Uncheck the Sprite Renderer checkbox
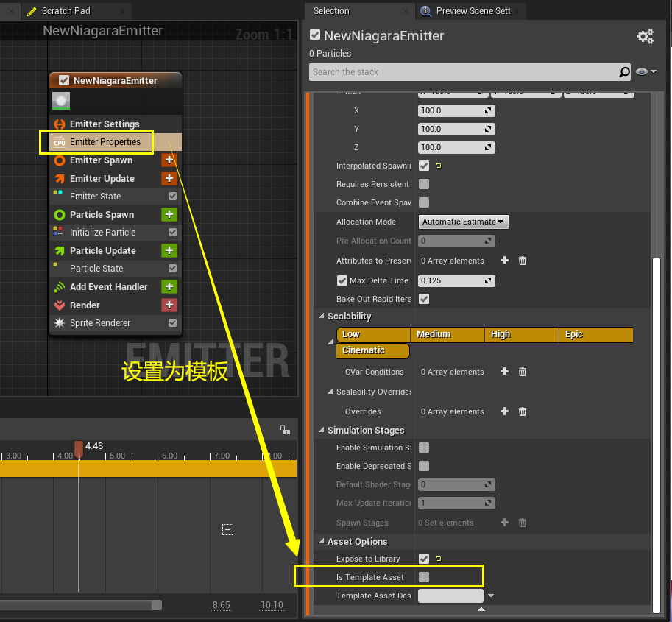Viewport: 672px width, 622px height. click(x=172, y=323)
